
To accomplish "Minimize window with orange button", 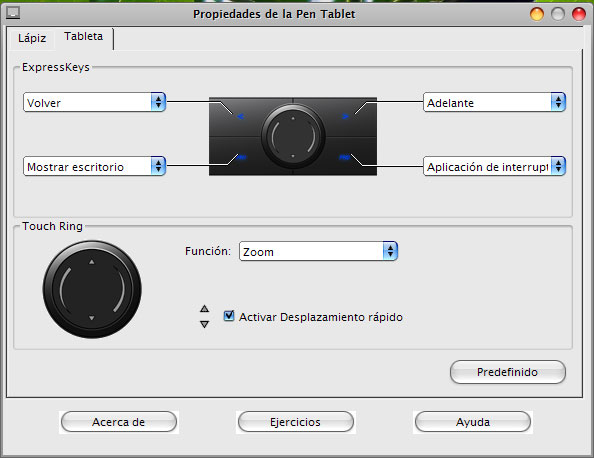I will pyautogui.click(x=537, y=14).
